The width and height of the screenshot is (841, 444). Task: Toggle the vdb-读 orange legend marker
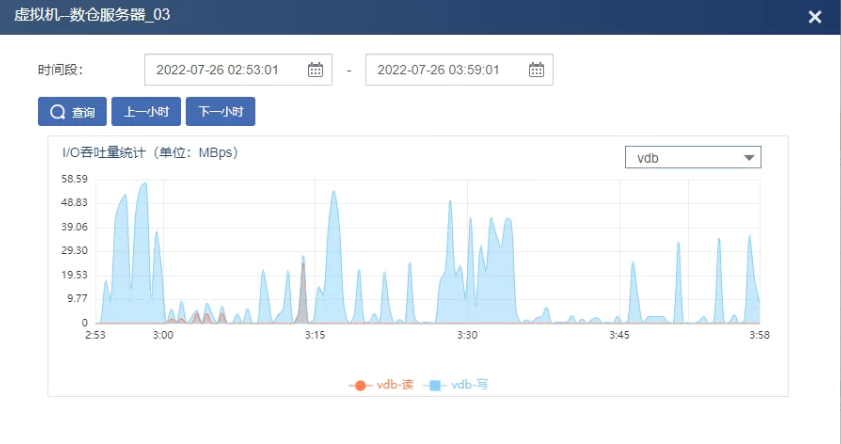tap(359, 385)
